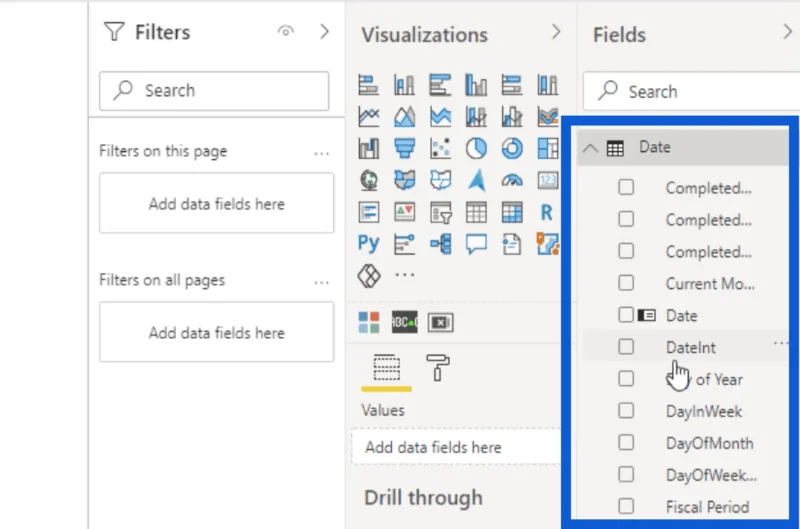The height and width of the screenshot is (529, 800).
Task: Select the colored squares custom visual
Action: pos(368,322)
